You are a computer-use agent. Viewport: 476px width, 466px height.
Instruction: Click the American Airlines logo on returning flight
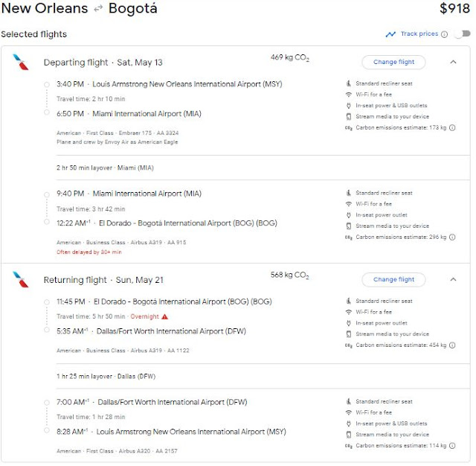(x=21, y=280)
